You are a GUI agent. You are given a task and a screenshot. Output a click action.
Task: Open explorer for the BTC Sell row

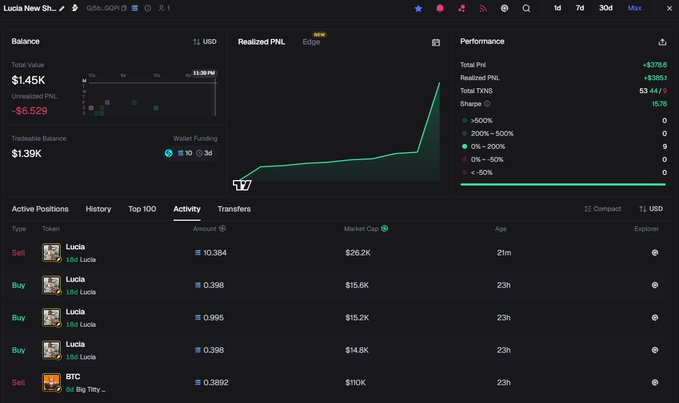655,383
